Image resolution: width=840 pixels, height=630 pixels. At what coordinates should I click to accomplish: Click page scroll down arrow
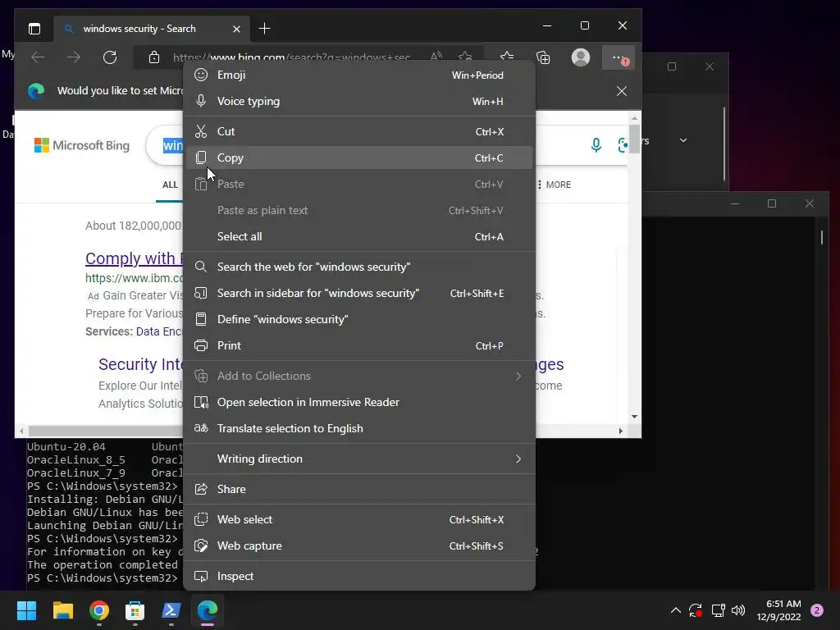click(x=634, y=416)
